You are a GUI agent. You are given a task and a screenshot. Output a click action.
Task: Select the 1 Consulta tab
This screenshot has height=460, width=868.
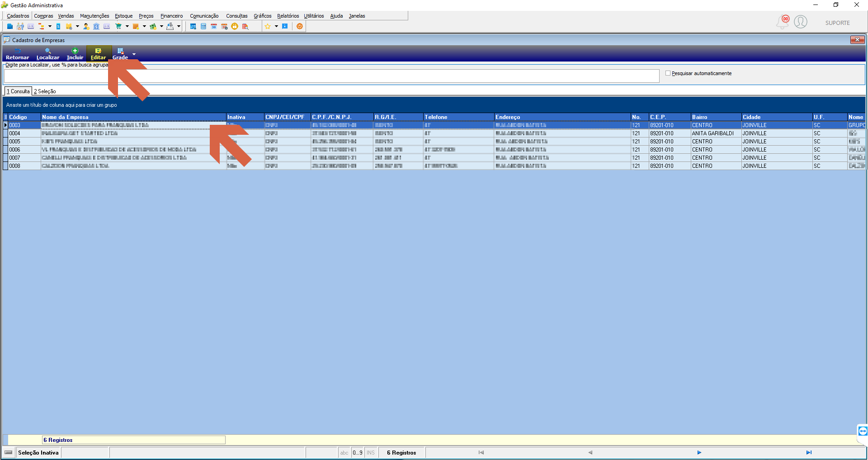click(x=18, y=91)
